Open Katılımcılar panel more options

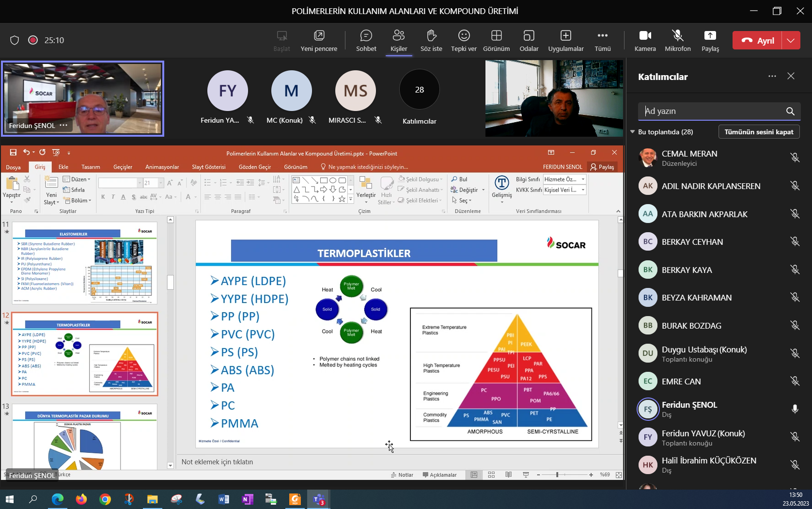point(772,76)
